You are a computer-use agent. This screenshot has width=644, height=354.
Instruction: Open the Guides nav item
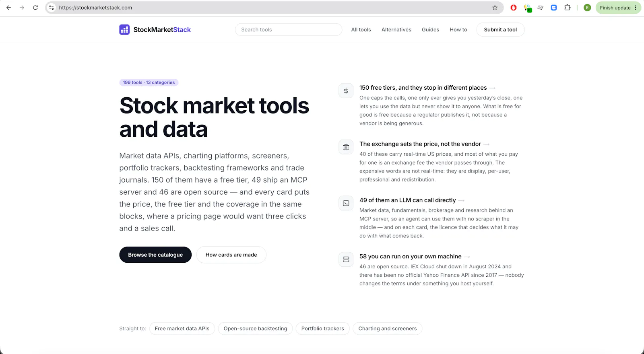(x=430, y=30)
